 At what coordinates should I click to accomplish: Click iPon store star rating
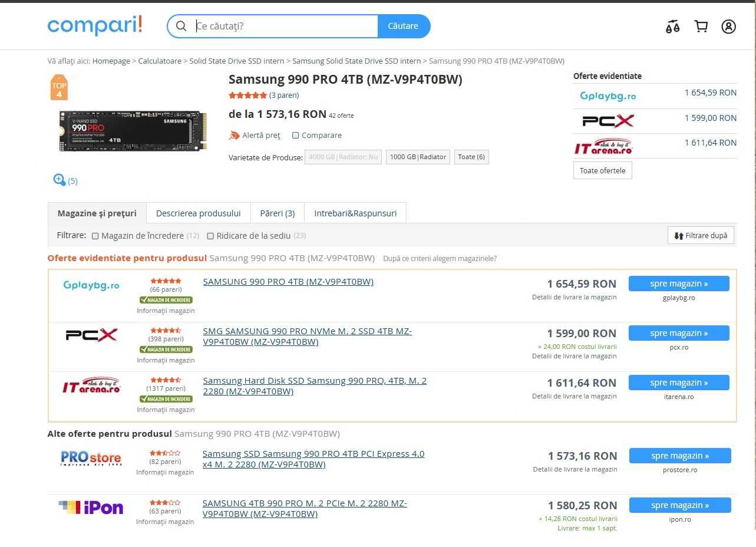click(x=165, y=503)
